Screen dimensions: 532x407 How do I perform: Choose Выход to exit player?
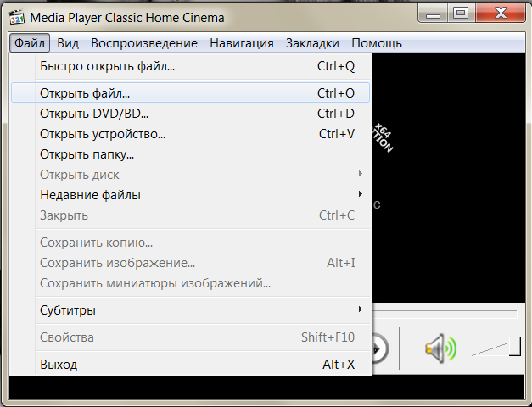[191, 365]
